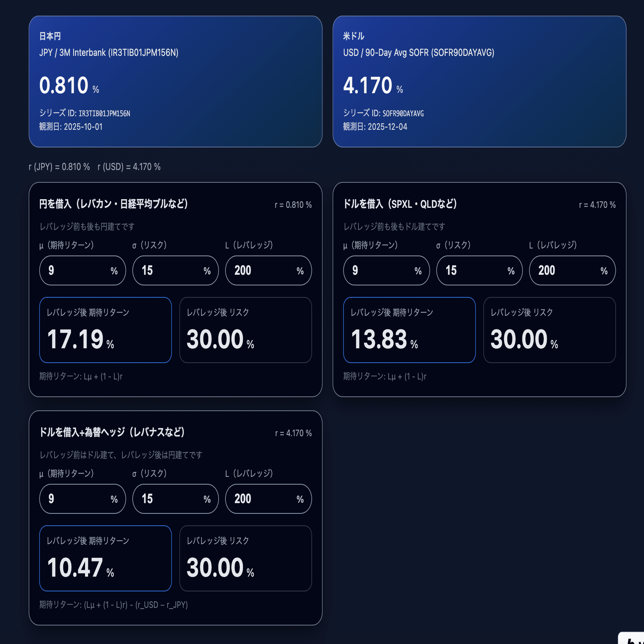Click the 'σ（リスク）' label in 円を借入 panel
Screen dimensions: 644x644
[149, 245]
